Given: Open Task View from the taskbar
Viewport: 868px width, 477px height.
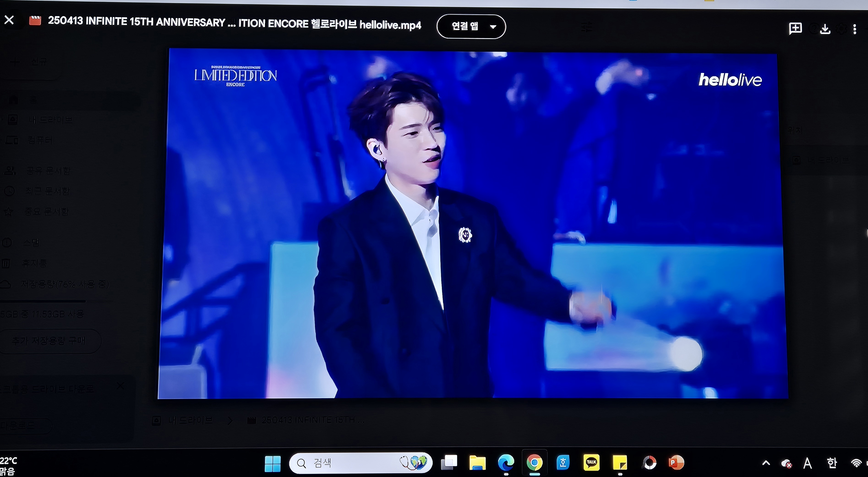Looking at the screenshot, I should point(449,463).
